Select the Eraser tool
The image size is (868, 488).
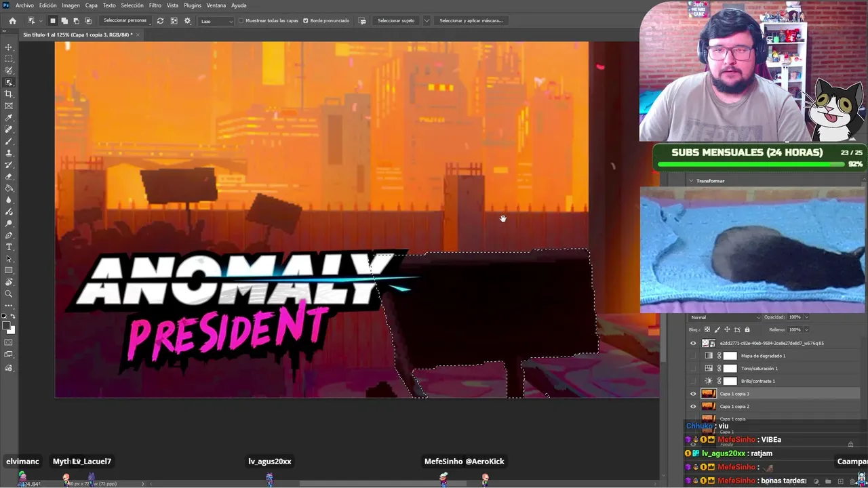[x=9, y=176]
